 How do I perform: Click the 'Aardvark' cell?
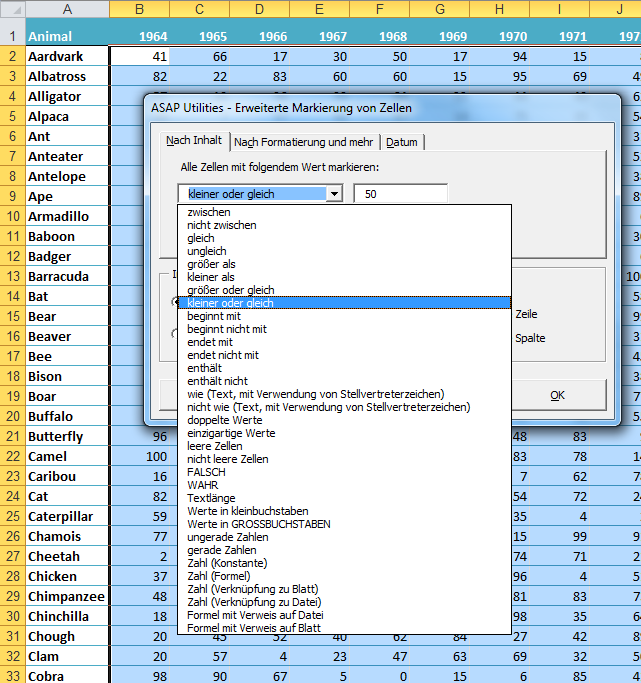(67, 56)
